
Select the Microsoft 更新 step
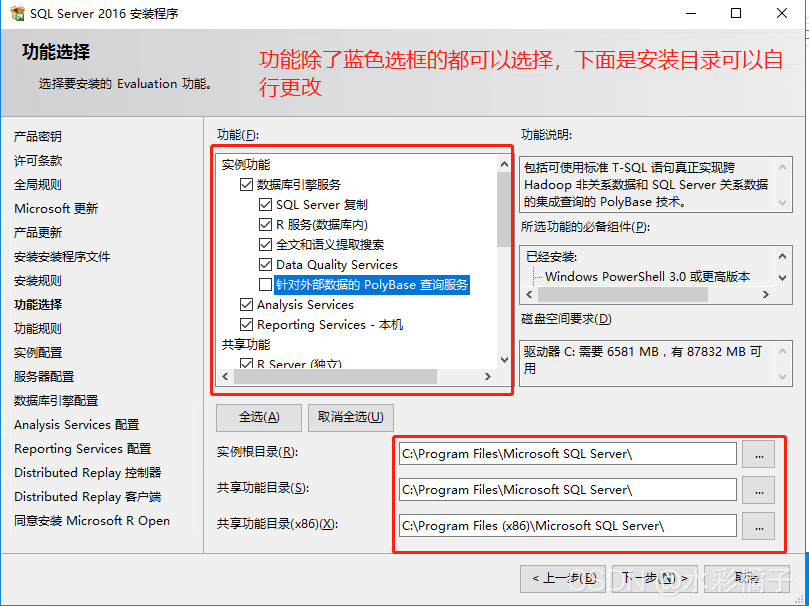pos(56,208)
